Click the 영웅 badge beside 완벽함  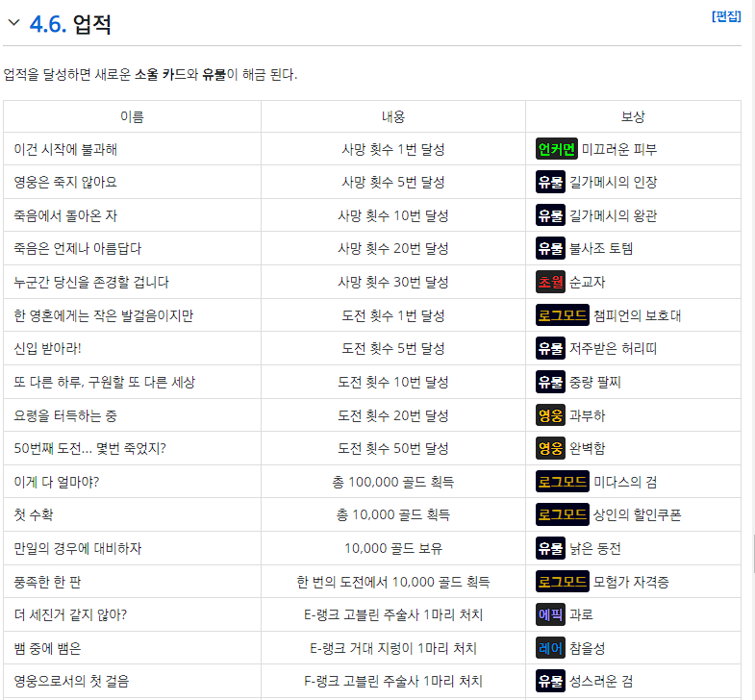550,449
